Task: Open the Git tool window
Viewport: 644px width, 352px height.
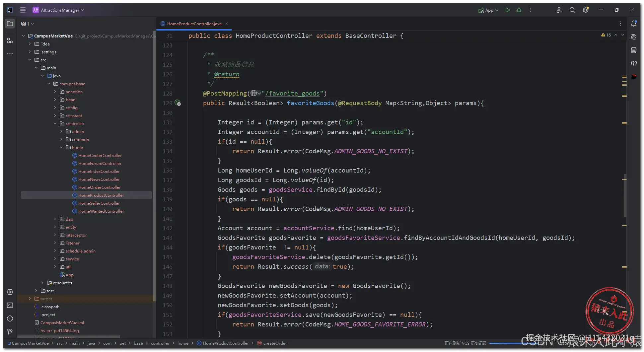Action: [10, 331]
